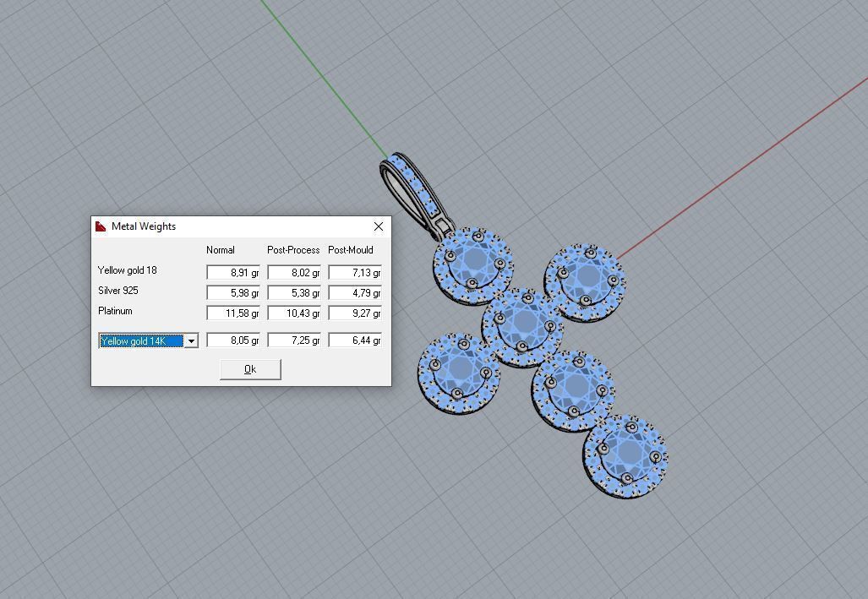Select the 8,05 gr custom Normal field
The height and width of the screenshot is (599, 868).
pyautogui.click(x=233, y=340)
